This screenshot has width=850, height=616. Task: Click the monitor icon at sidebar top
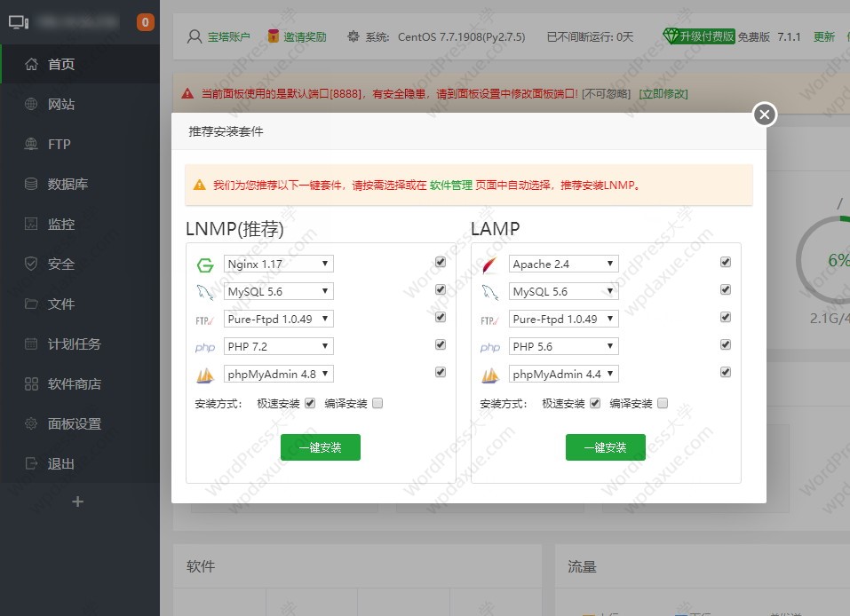coord(19,22)
